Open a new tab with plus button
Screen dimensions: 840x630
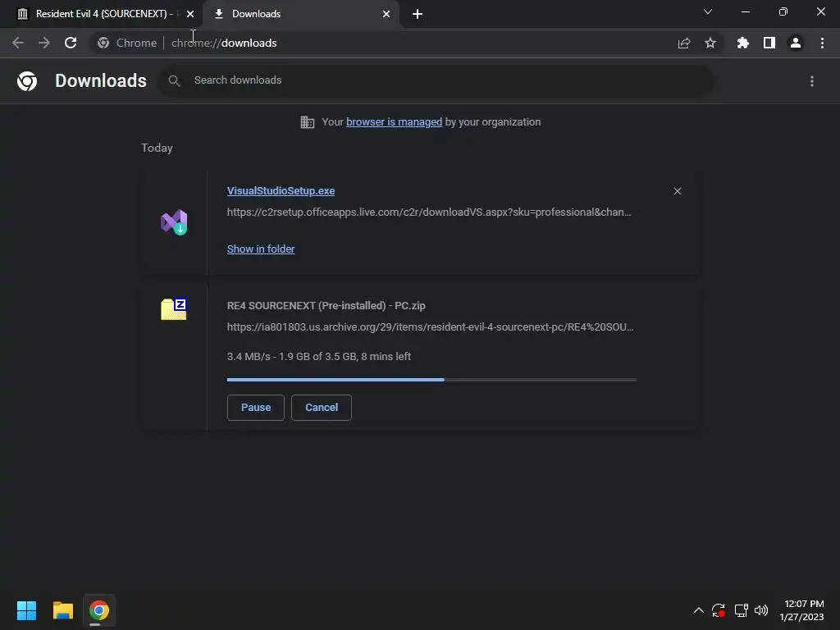pyautogui.click(x=418, y=14)
